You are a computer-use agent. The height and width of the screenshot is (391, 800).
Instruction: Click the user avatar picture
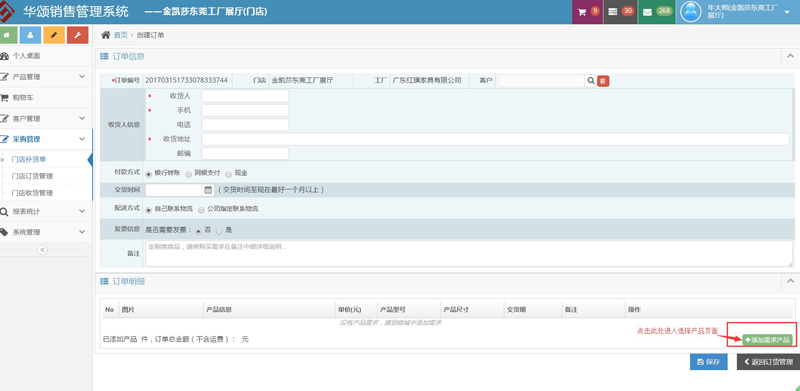coord(691,12)
